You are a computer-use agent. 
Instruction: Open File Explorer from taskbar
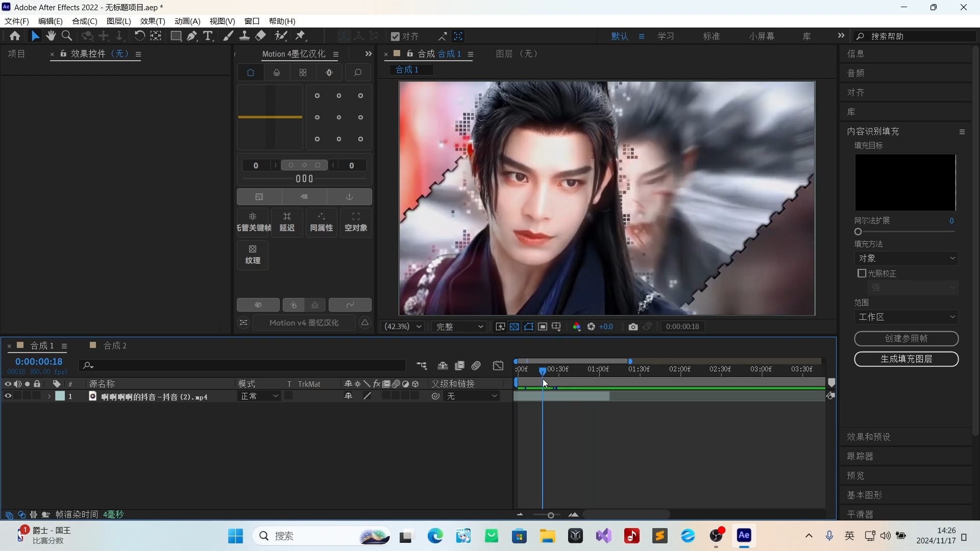pos(548,536)
